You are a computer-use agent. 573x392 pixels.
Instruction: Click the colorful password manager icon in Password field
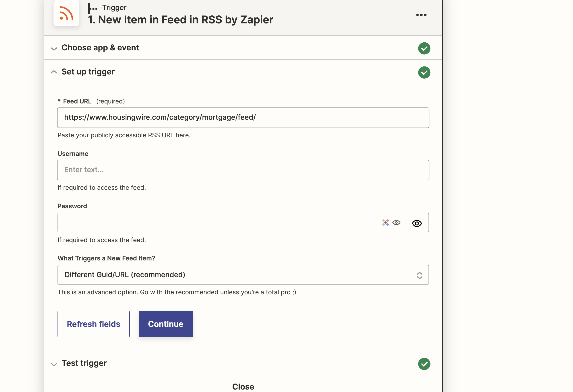click(386, 223)
